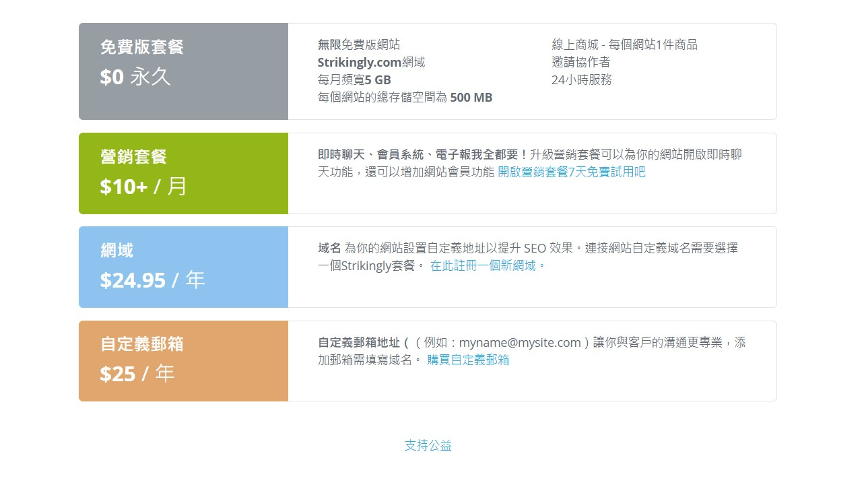Click the Strikingly.com網域 feature line

371,62
